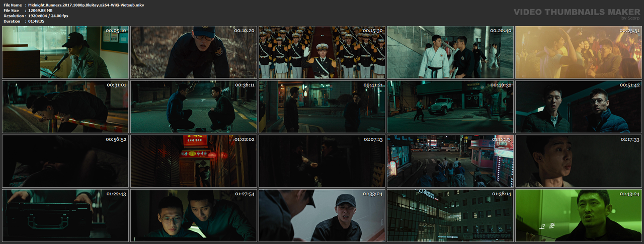Open the thumbnail stamped 01:27:54

[x=194, y=215]
